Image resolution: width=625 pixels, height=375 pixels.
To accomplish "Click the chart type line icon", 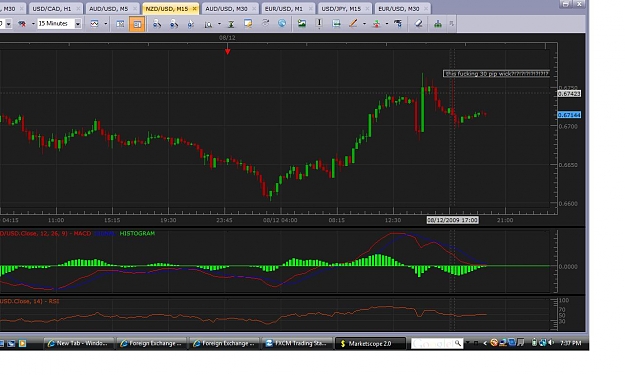I will coord(94,24).
